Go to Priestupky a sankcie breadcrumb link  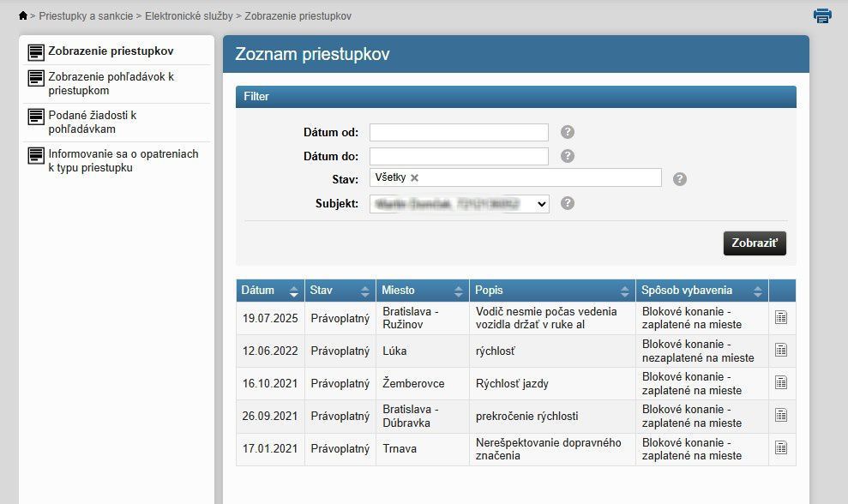(84, 16)
